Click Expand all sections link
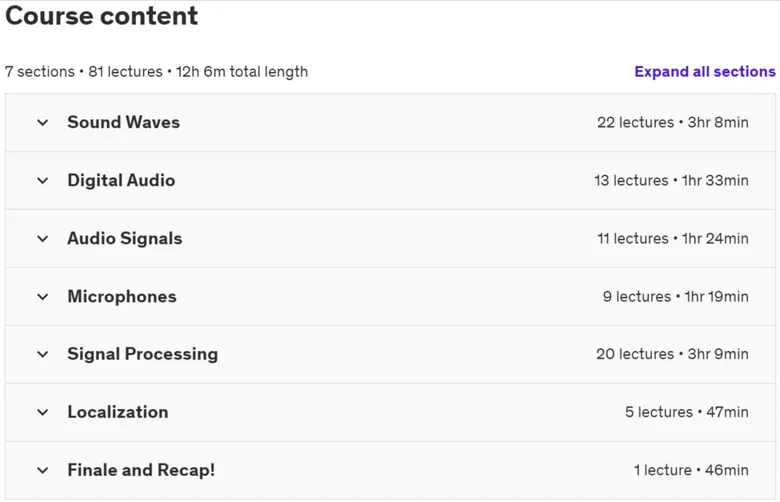780x502 pixels. click(704, 72)
